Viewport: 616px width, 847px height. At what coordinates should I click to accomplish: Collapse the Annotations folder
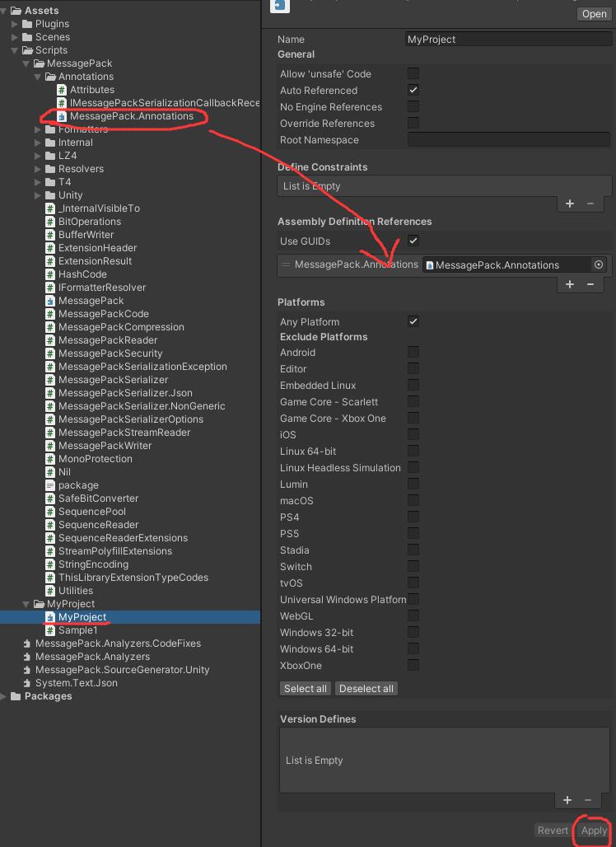click(x=37, y=76)
